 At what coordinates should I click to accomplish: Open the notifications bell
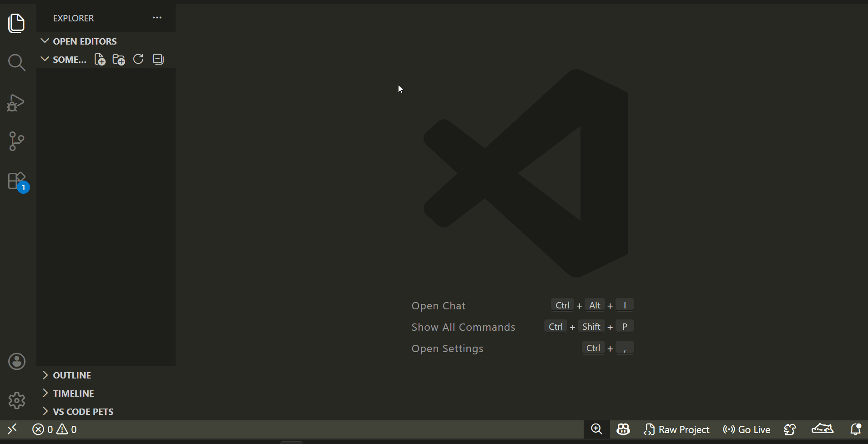coord(855,429)
